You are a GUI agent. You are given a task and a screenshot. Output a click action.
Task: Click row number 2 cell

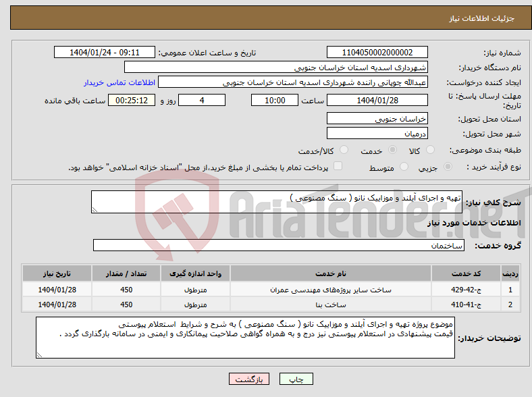click(510, 305)
